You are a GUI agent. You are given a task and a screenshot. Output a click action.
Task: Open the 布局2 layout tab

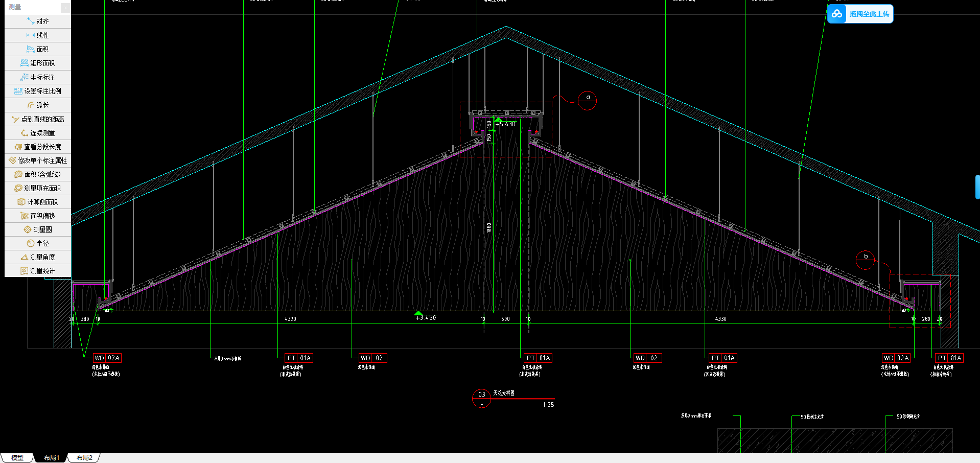[x=84, y=457]
